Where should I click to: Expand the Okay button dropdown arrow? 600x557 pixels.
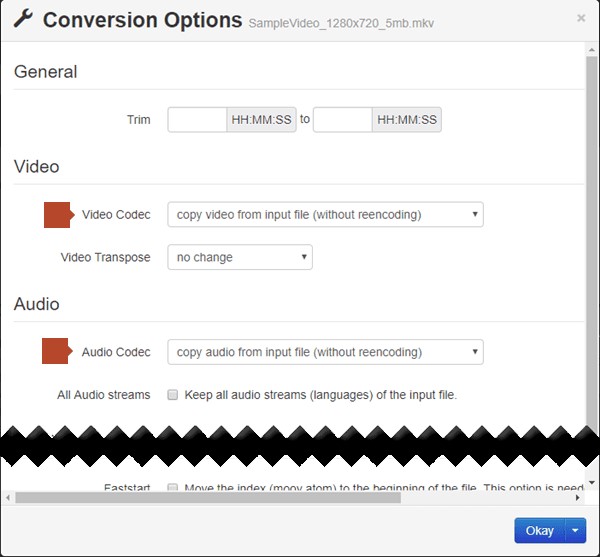[x=575, y=531]
